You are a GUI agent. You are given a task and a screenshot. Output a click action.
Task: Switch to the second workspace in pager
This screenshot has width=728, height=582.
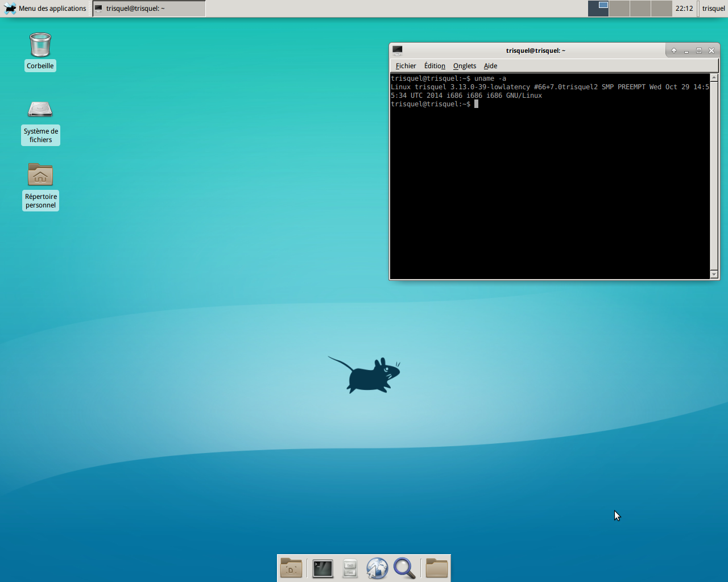[619, 9]
